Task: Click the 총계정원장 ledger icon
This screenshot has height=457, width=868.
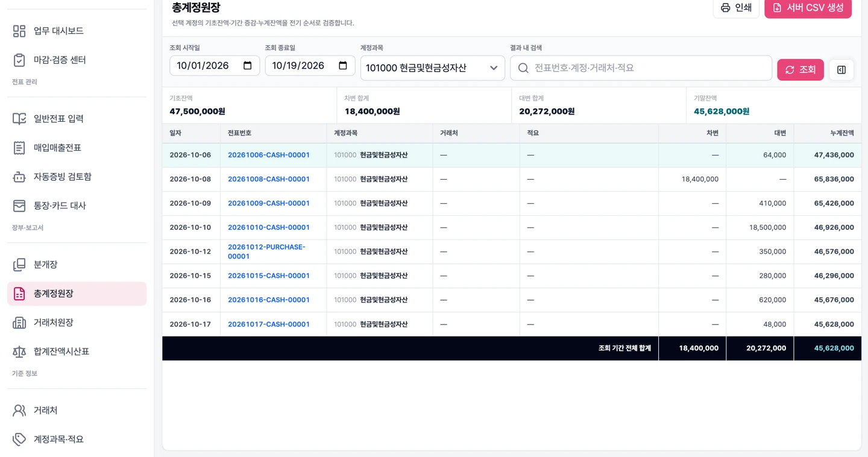Action: coord(19,294)
